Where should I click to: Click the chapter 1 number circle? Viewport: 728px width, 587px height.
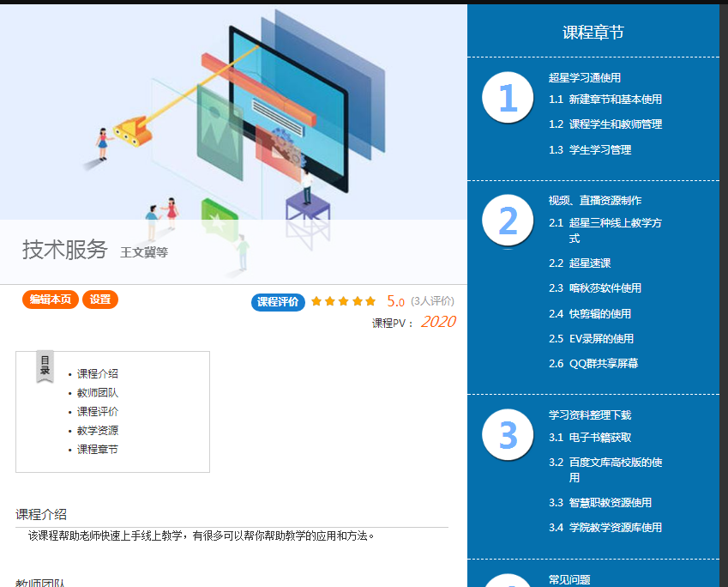(x=508, y=98)
